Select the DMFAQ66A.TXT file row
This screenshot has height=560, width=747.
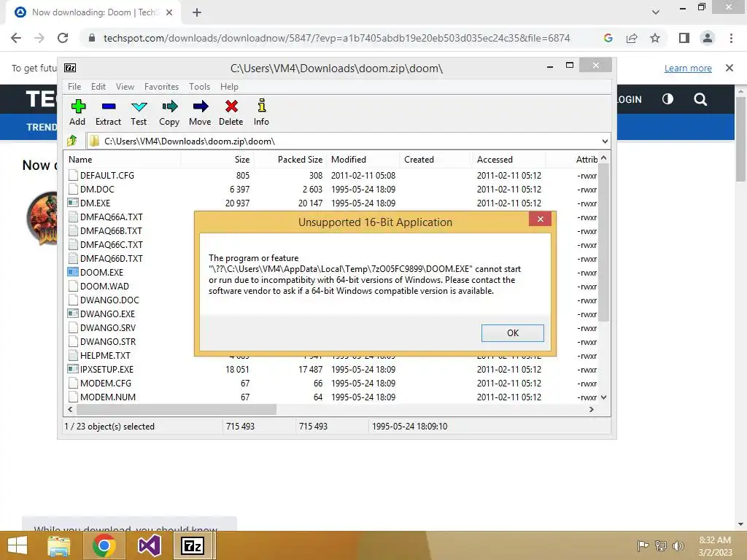coord(332,217)
